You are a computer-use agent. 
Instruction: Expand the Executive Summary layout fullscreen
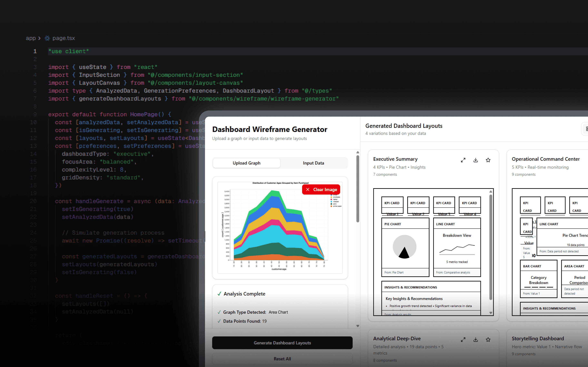tap(463, 160)
